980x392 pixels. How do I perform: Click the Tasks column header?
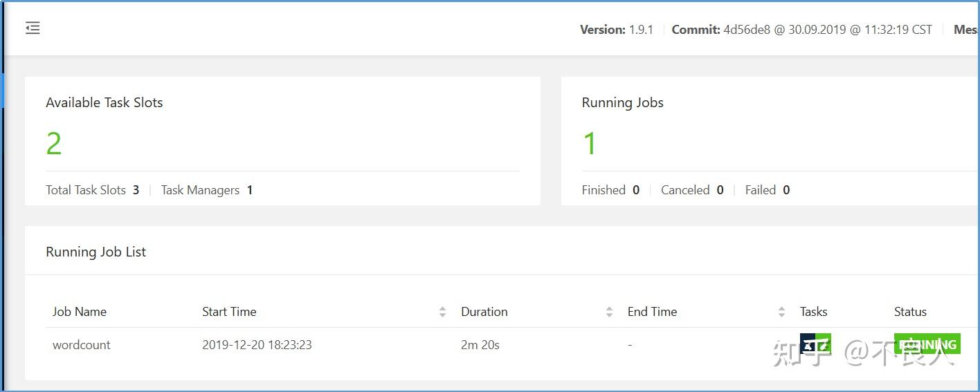813,312
